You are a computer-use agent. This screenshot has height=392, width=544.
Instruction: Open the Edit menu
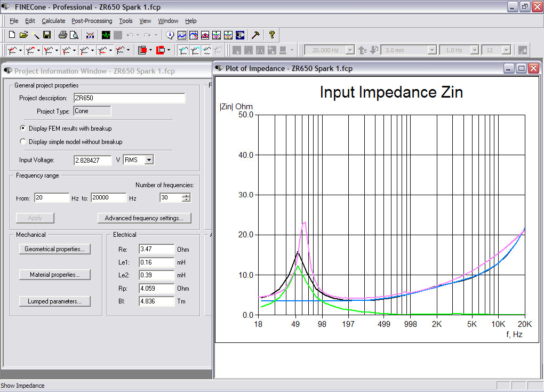tap(30, 21)
